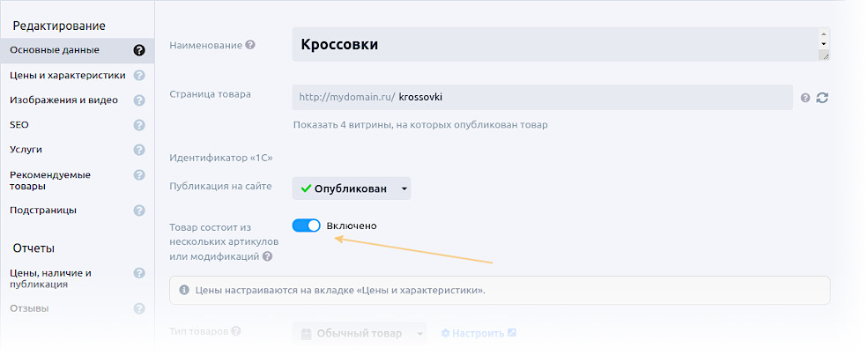Click refresh icon next to page URL

click(822, 98)
